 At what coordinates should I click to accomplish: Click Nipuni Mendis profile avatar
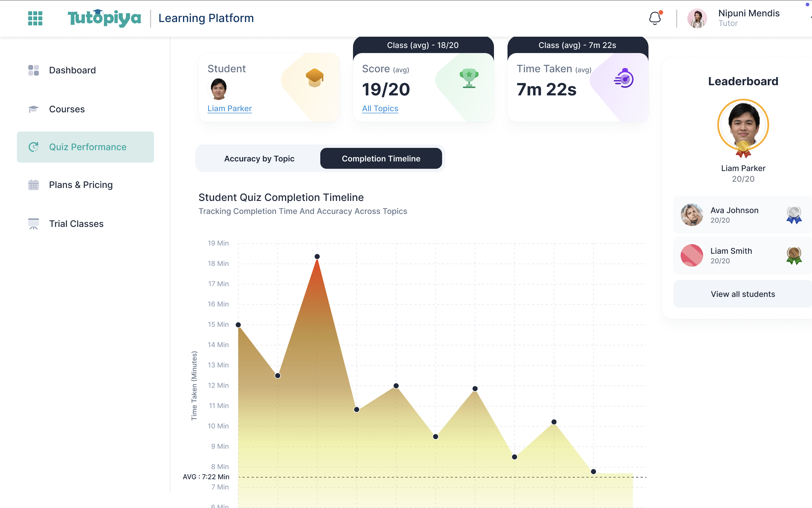pos(697,18)
